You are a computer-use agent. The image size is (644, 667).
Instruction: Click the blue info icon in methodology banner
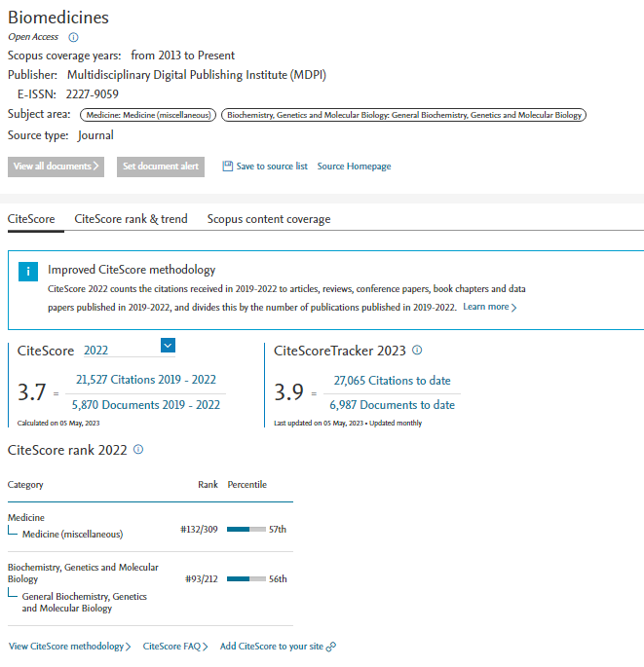(28, 272)
